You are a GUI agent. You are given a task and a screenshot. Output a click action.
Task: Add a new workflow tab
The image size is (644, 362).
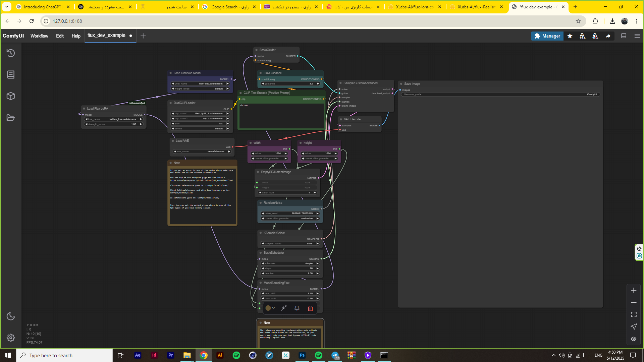coord(143,36)
